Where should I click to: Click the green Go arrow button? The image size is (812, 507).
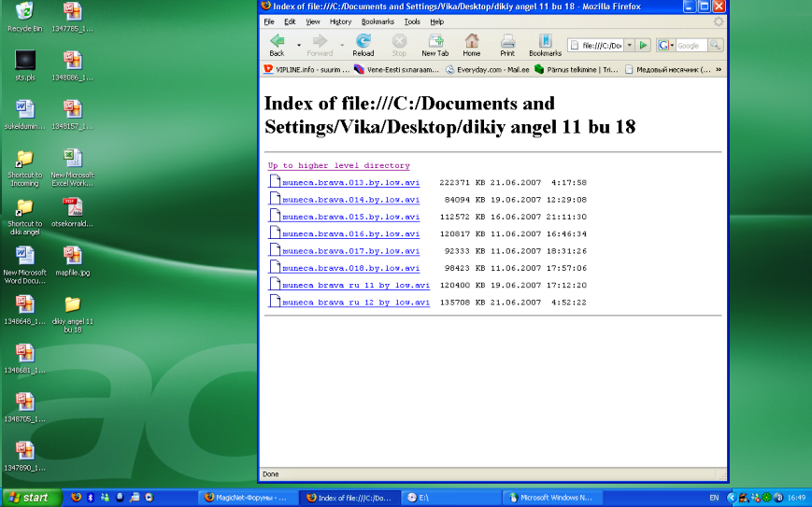[x=644, y=45]
